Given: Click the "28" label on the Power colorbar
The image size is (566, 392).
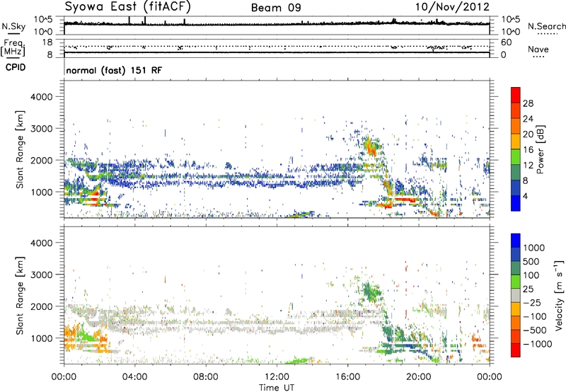Looking at the screenshot, I should pos(528,103).
